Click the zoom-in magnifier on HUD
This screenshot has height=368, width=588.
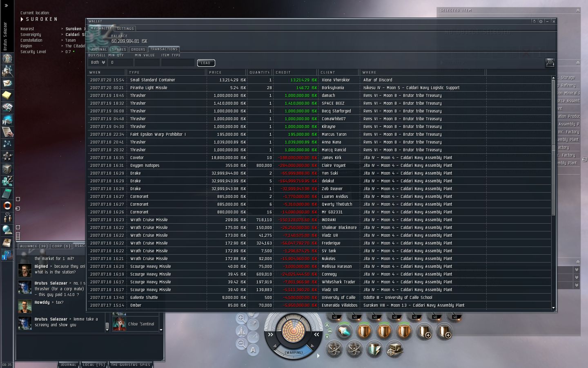click(x=241, y=318)
